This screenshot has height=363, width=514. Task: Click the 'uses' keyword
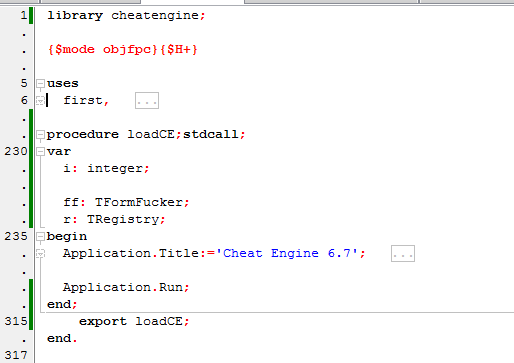(63, 83)
